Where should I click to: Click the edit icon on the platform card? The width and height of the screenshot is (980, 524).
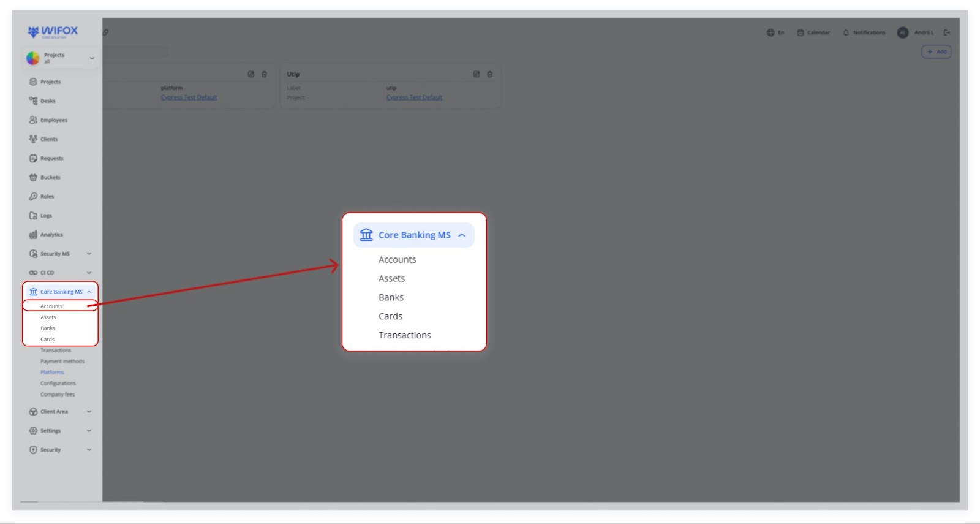click(251, 74)
